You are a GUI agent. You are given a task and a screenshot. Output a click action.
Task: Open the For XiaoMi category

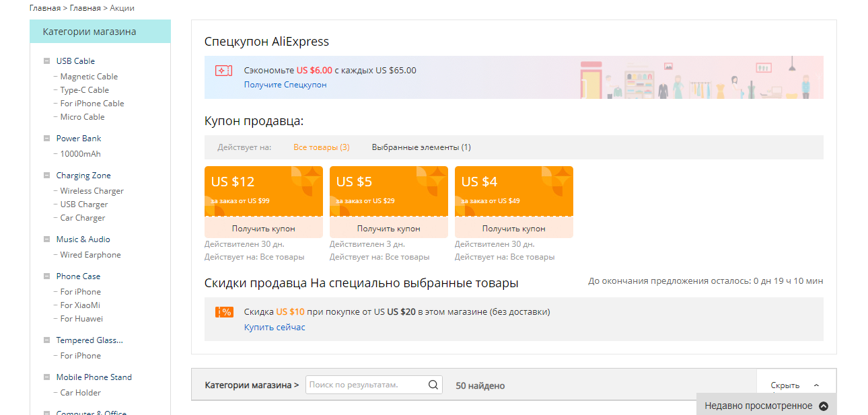(80, 305)
